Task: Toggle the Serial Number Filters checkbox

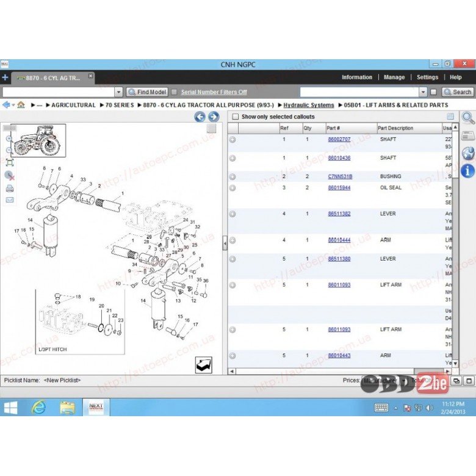Action: pyautogui.click(x=175, y=92)
